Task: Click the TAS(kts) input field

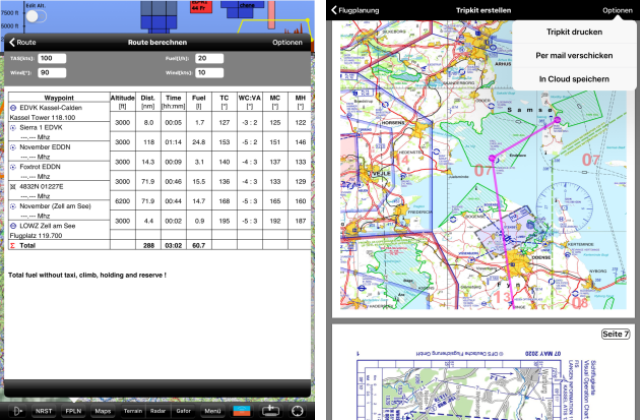Action: (53, 59)
